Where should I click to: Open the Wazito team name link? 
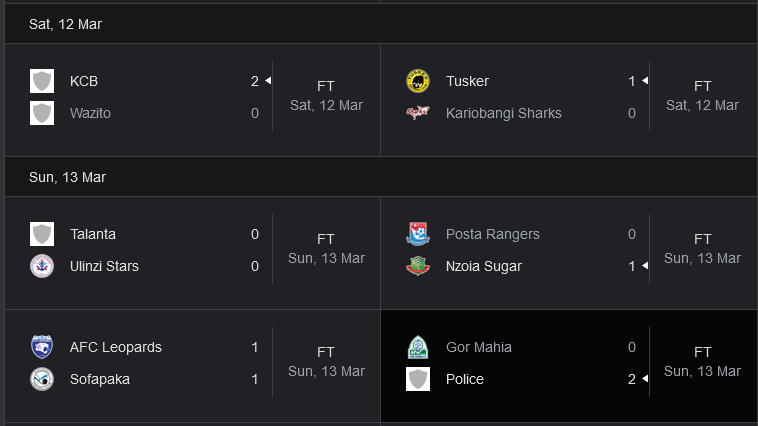tap(90, 113)
